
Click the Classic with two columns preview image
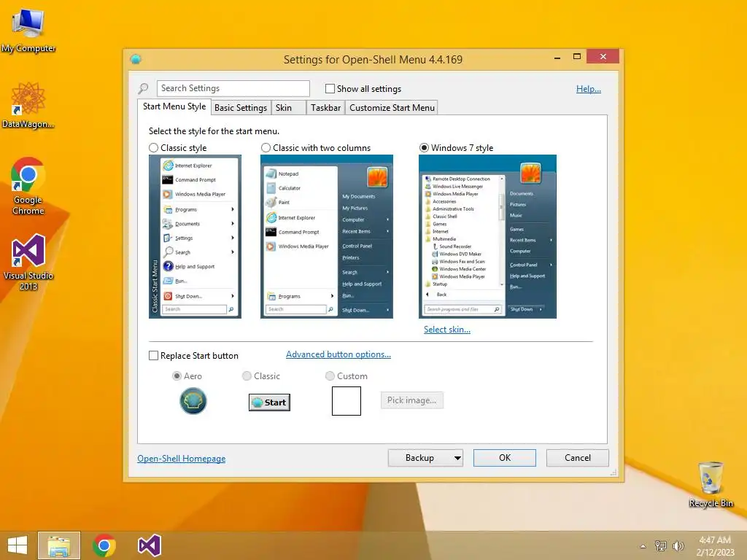point(327,237)
